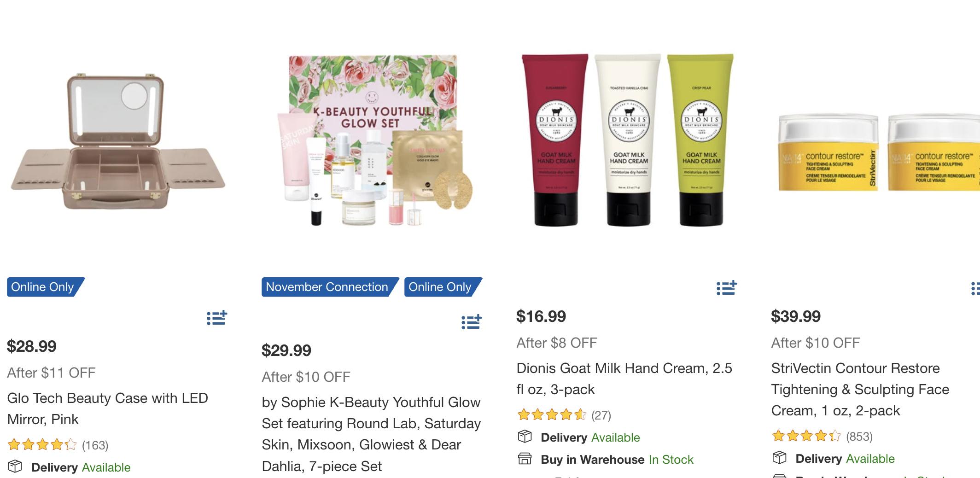Click delivery box icon under Dionis Hand Cream
980x478 pixels.
525,436
